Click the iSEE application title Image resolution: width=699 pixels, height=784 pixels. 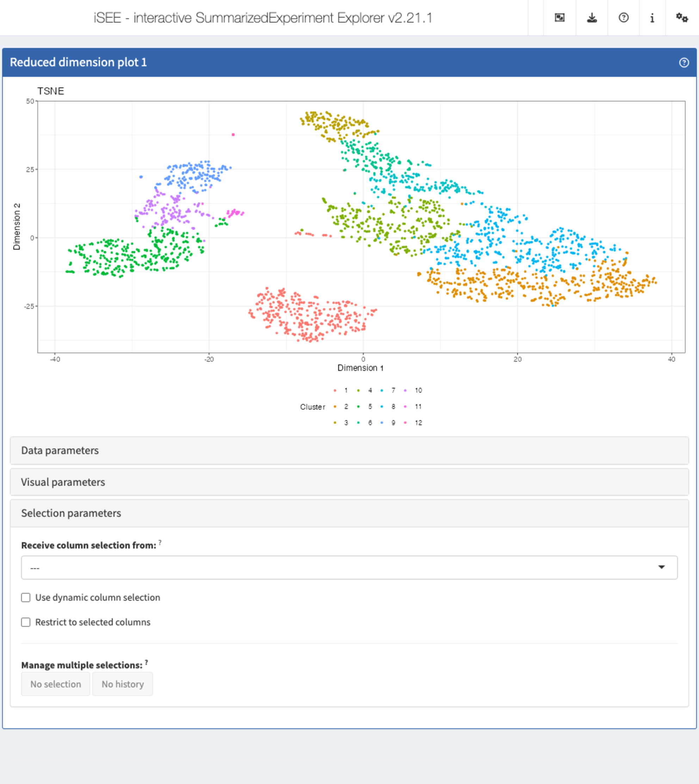click(x=263, y=18)
